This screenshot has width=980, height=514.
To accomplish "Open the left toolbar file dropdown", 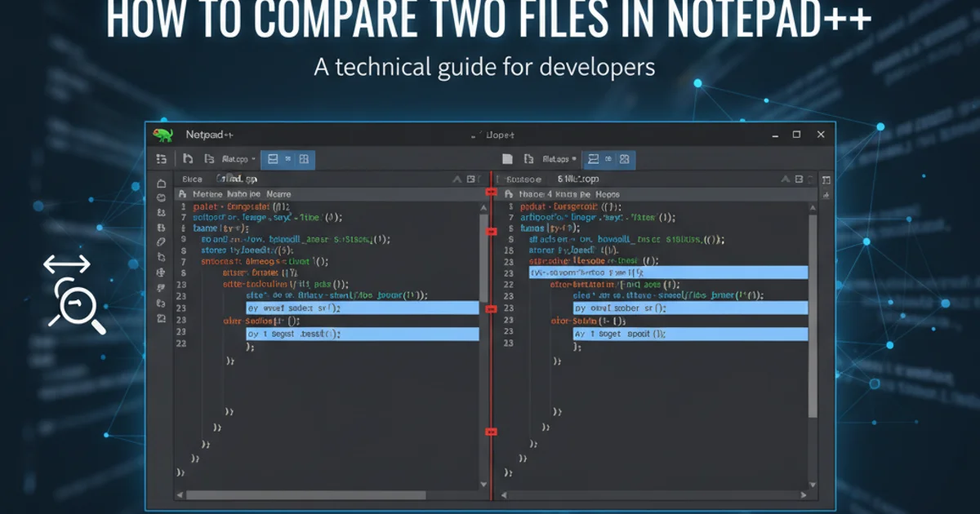I will coord(238,159).
